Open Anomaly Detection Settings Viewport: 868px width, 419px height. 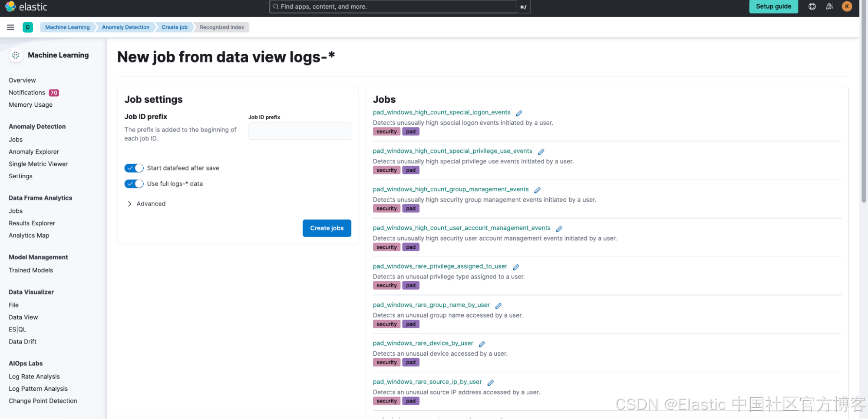click(20, 176)
